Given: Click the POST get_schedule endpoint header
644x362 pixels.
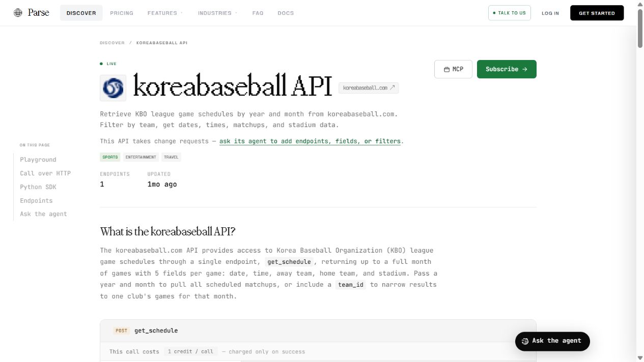Looking at the screenshot, I should click(318, 330).
